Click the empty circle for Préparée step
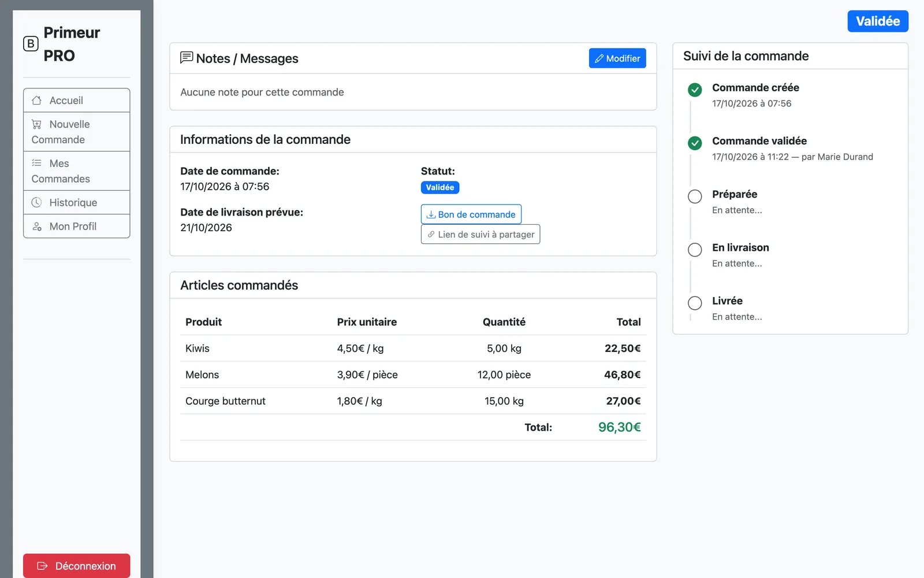 pos(695,197)
